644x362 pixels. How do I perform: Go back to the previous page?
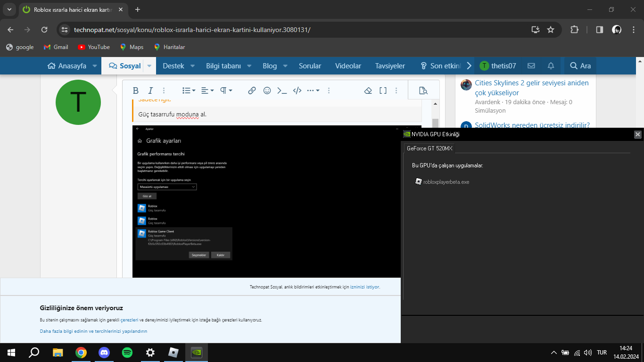click(x=11, y=30)
